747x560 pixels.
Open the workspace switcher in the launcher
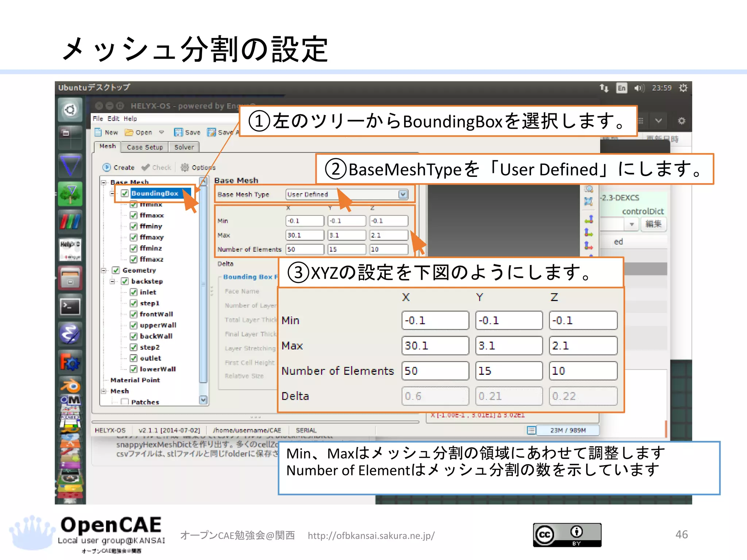(70, 138)
